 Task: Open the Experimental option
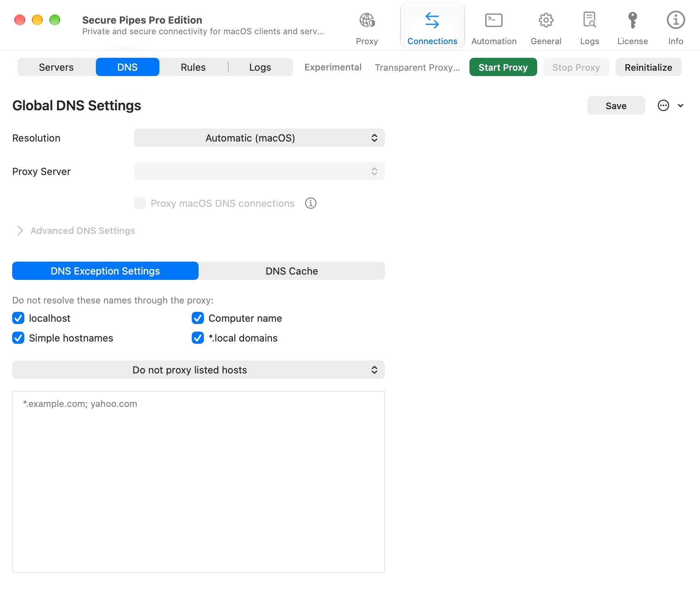pyautogui.click(x=333, y=67)
